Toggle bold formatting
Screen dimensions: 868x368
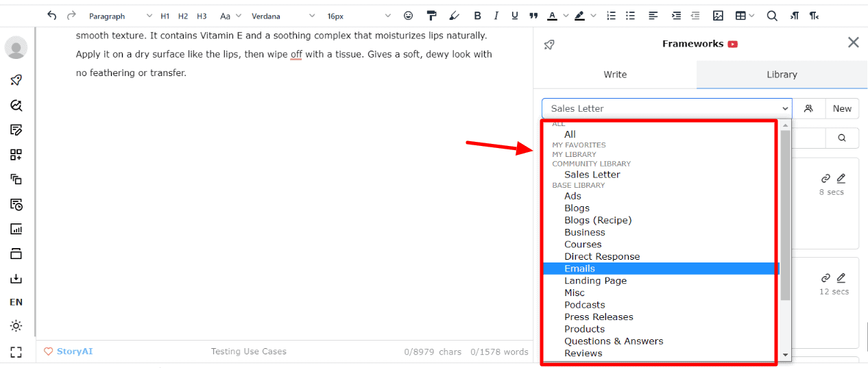point(477,16)
